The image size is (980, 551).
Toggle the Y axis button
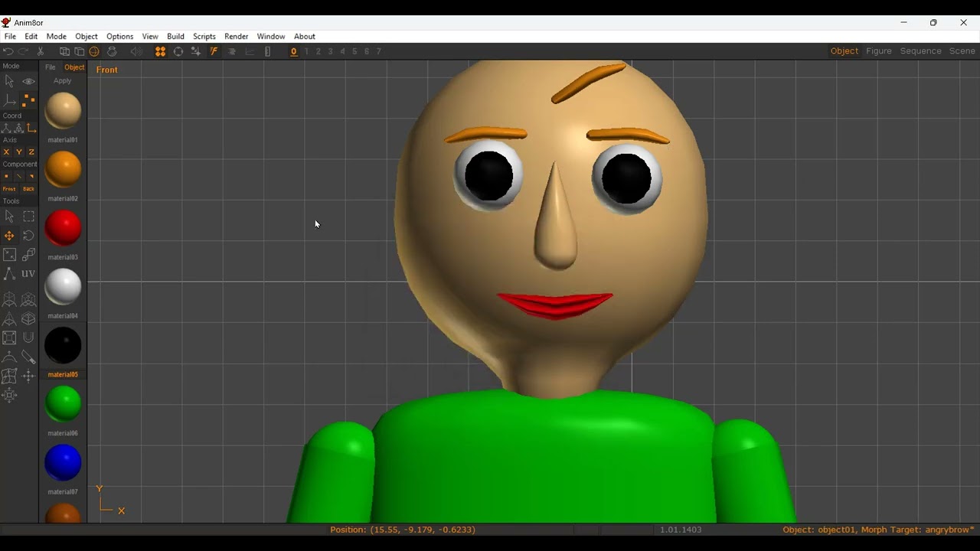coord(19,152)
